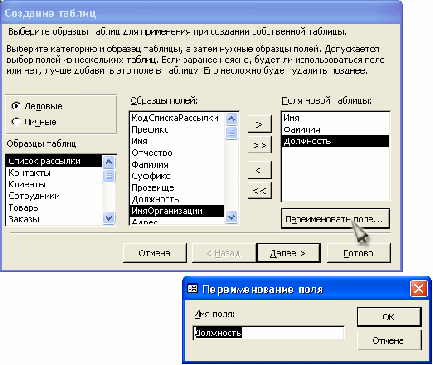Close the Переименование поля dialog

(x=419, y=288)
